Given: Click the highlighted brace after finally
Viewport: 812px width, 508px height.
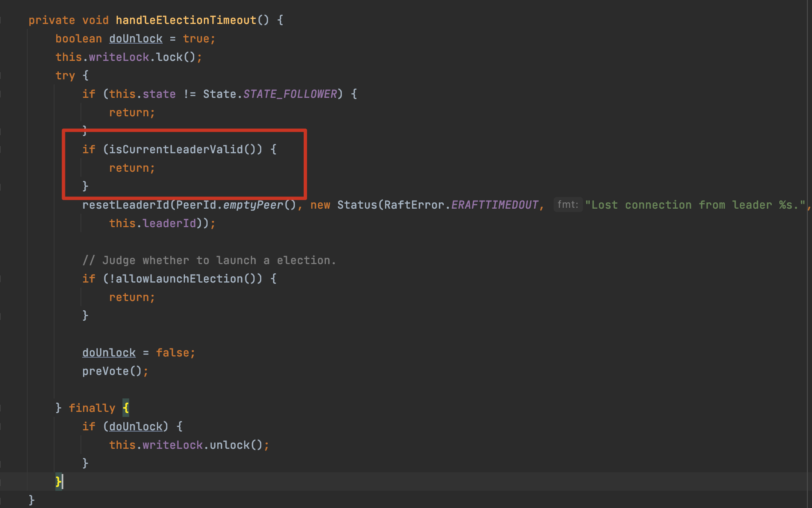Looking at the screenshot, I should [126, 408].
